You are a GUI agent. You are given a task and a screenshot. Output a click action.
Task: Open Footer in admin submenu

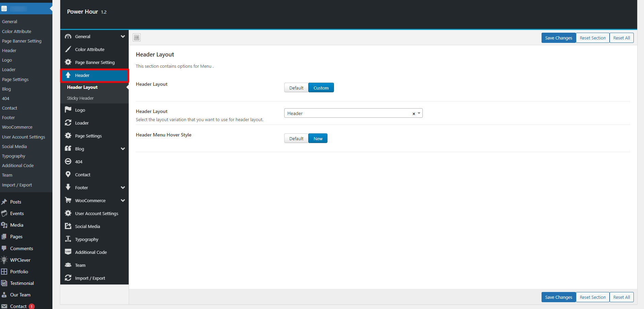tap(9, 117)
